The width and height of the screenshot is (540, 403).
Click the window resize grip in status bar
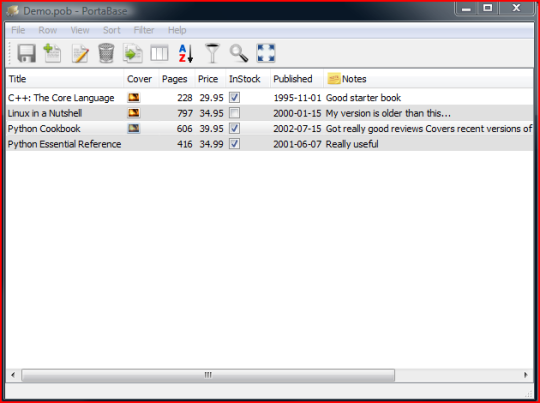pos(529,393)
